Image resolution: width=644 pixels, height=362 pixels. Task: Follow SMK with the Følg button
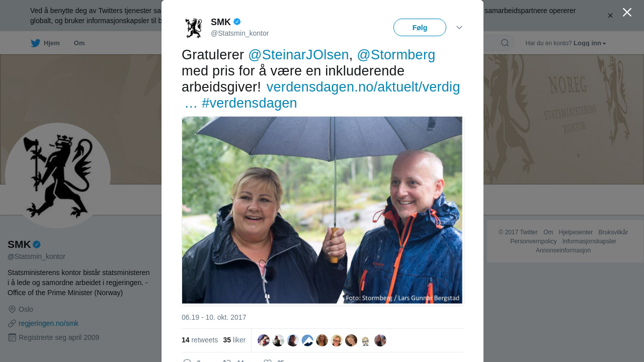pos(420,28)
